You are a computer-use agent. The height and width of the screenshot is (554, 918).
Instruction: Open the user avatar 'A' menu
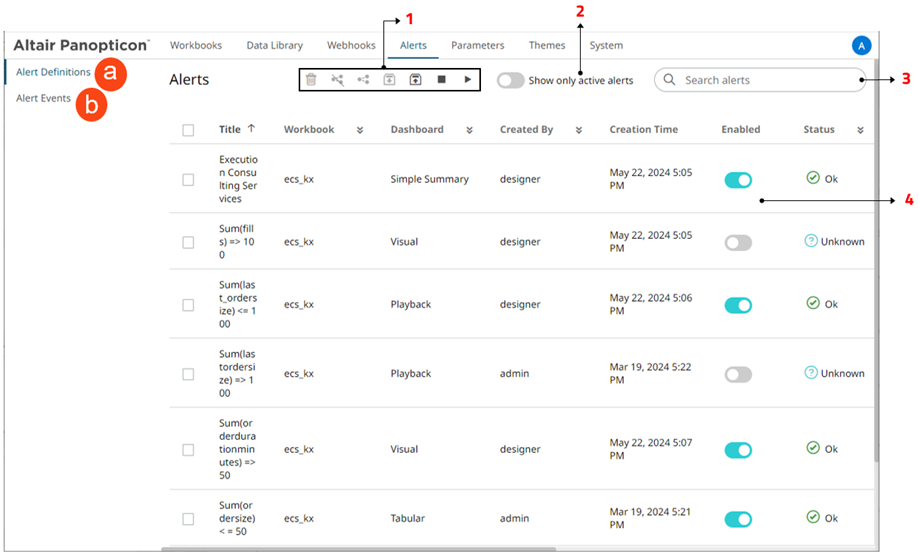coord(861,45)
